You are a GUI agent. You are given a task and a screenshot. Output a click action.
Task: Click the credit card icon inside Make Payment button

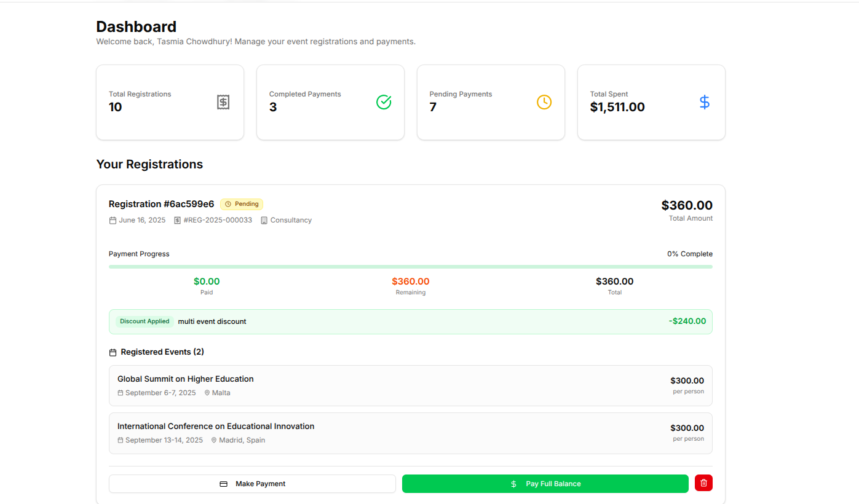pos(224,484)
